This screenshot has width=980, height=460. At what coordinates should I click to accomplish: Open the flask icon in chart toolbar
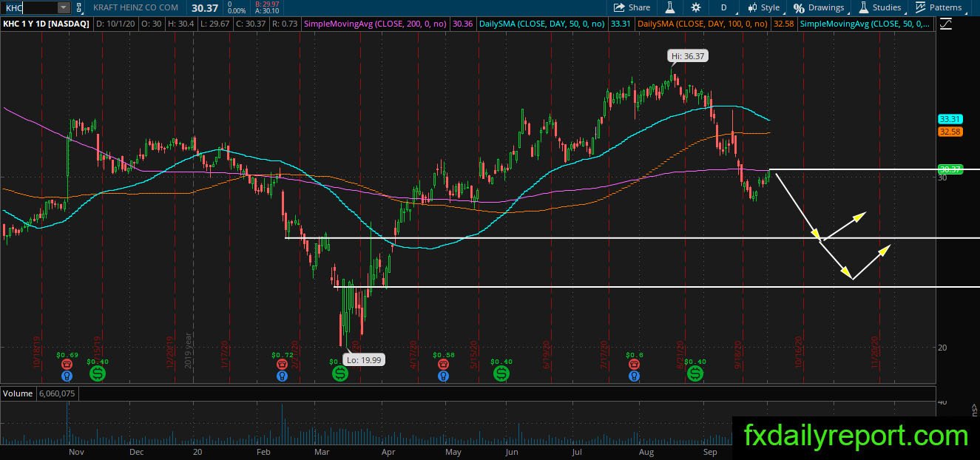tap(670, 7)
